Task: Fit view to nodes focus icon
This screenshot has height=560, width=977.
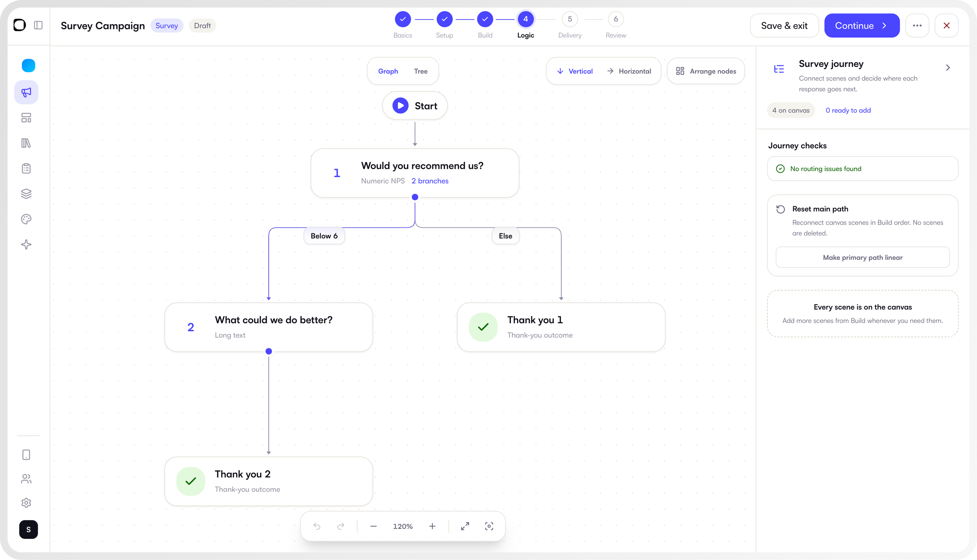Action: coord(489,526)
